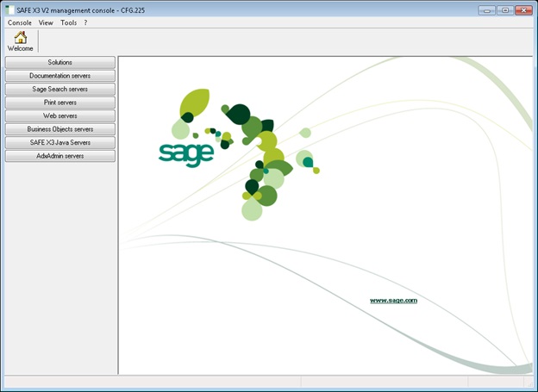The height and width of the screenshot is (392, 538).
Task: Open Documentation servers panel
Action: (x=60, y=76)
